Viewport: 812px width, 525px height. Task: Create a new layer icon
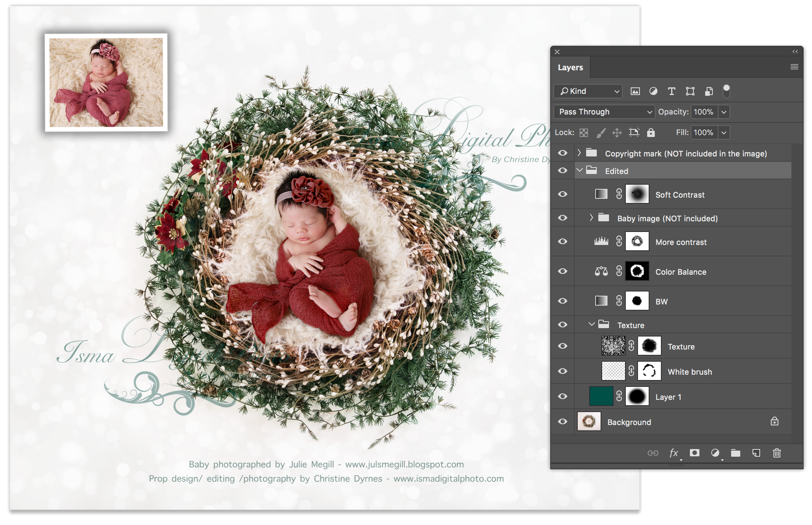756,453
